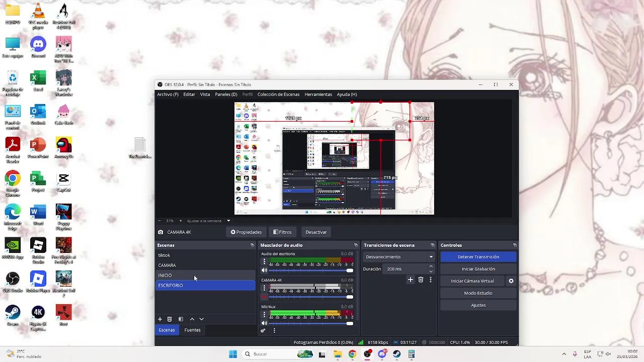Undock the Escenas panel
The image size is (644, 362).
[252, 245]
